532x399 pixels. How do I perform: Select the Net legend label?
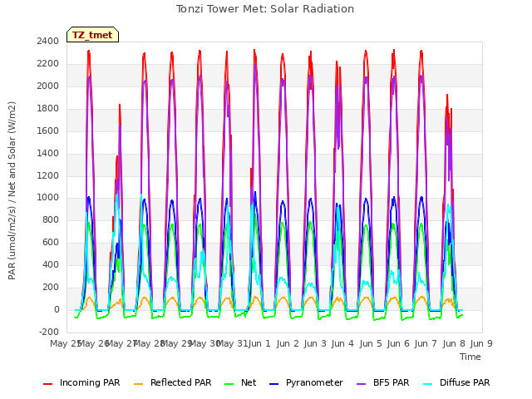[249, 382]
